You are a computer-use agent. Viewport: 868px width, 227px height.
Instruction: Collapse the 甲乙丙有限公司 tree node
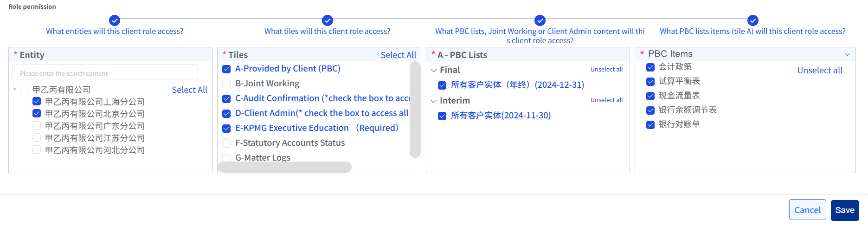click(15, 90)
